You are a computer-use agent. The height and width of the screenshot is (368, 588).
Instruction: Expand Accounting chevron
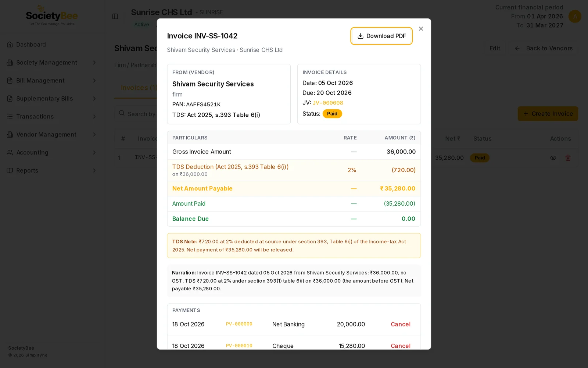coord(94,152)
